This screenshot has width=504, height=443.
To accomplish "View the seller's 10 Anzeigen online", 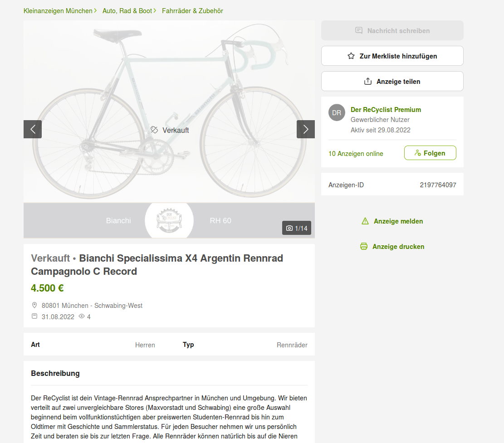I will pos(356,154).
